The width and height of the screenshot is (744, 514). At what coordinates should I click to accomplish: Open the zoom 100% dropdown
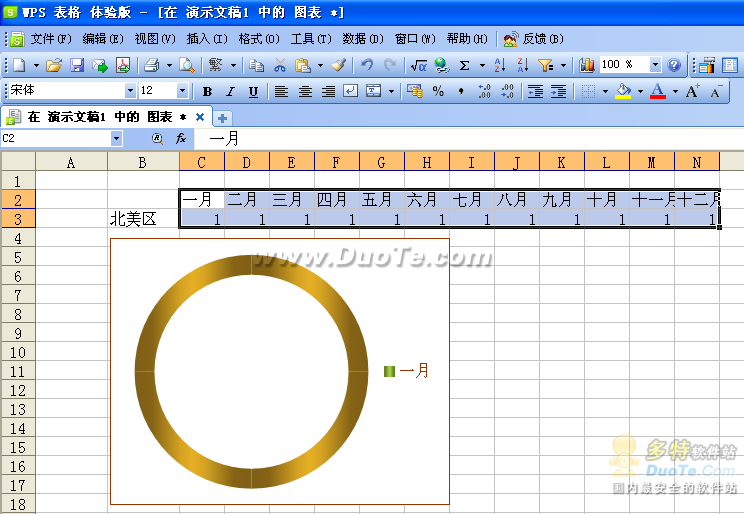point(655,65)
